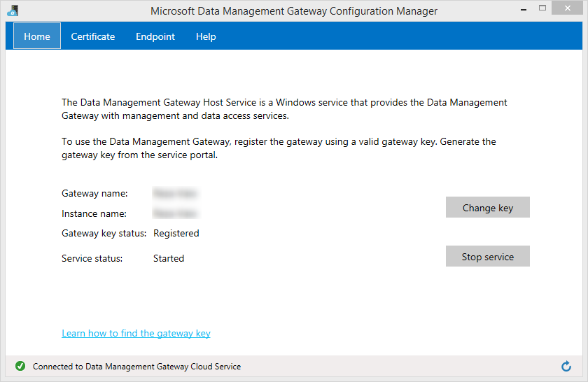Screen dimensions: 588x382
Task: Click the Connected to Data Management Gateway Cloud Service text
Action: tap(137, 367)
